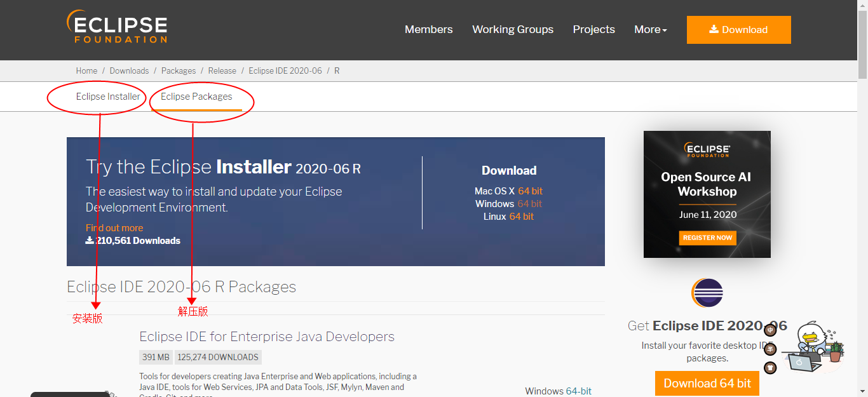The image size is (868, 397).
Task: Download Linux 64 bit installer
Action: [522, 216]
